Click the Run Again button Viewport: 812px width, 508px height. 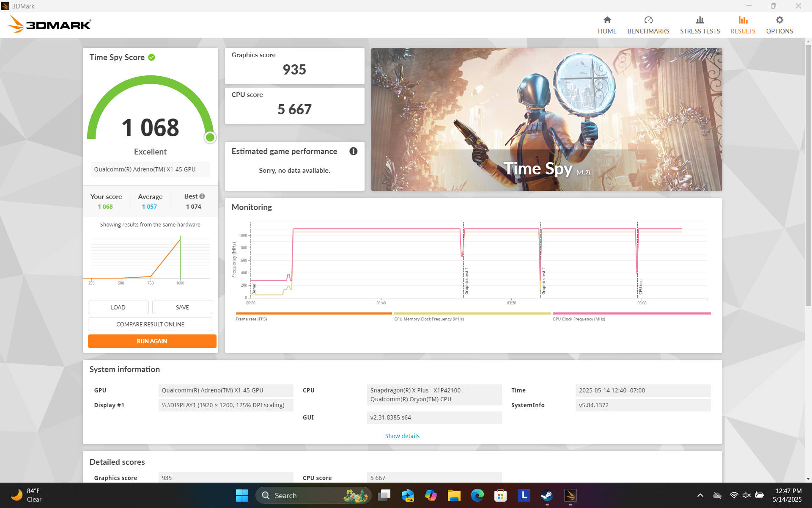[152, 341]
